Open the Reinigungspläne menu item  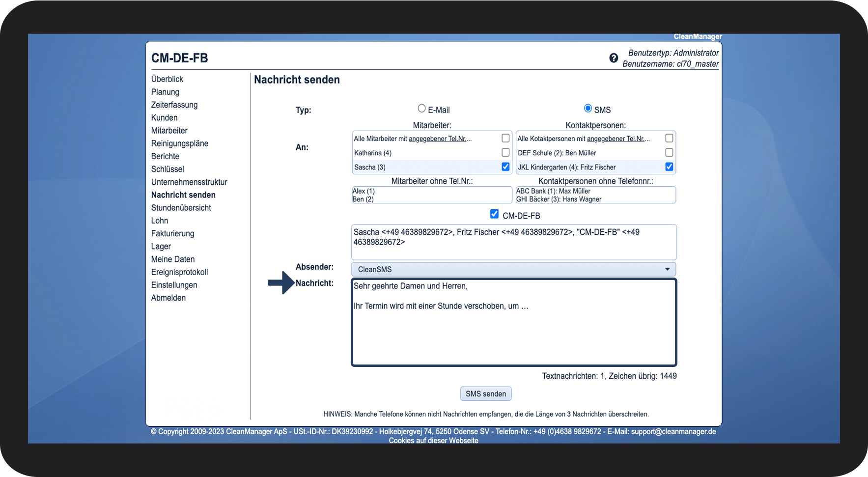click(180, 143)
